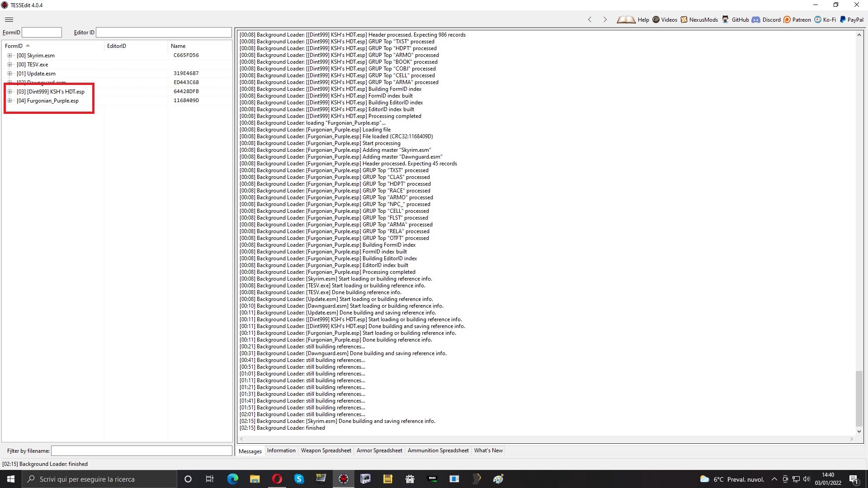This screenshot has height=488, width=868.
Task: Open the Weapon Spreadsheet tab
Action: coord(326,450)
